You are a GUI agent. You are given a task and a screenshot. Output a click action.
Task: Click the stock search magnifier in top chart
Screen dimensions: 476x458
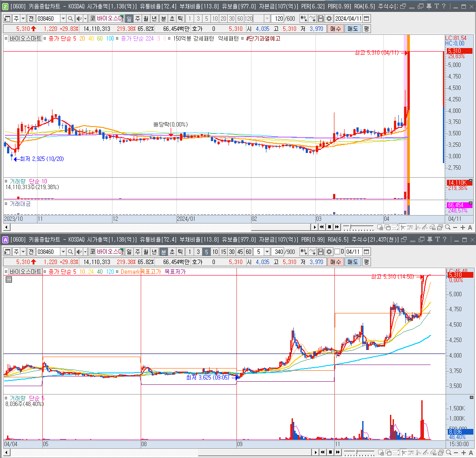[x=71, y=19]
